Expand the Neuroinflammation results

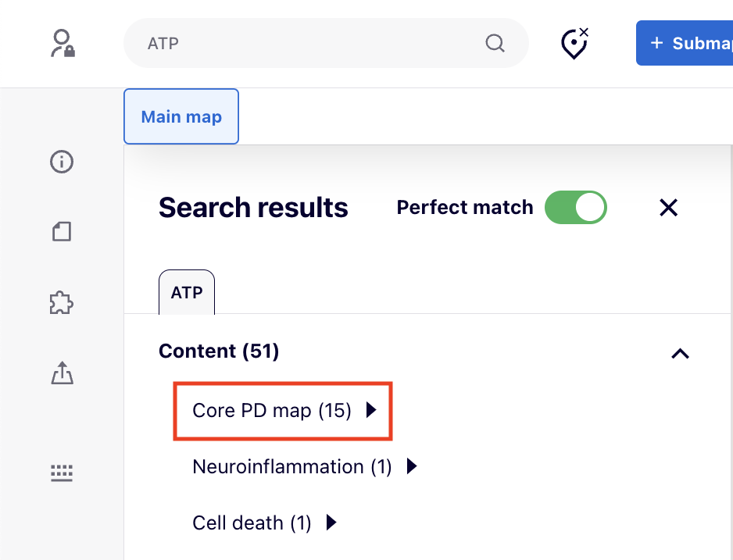click(412, 466)
